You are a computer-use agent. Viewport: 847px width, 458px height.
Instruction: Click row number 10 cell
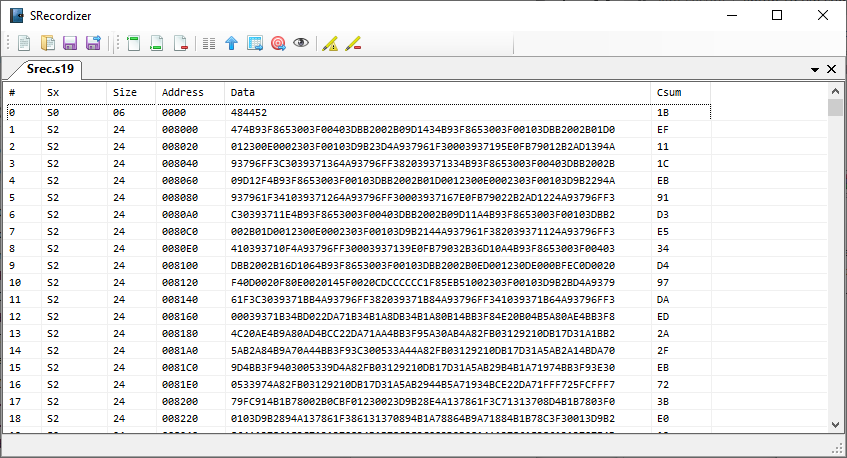click(15, 282)
